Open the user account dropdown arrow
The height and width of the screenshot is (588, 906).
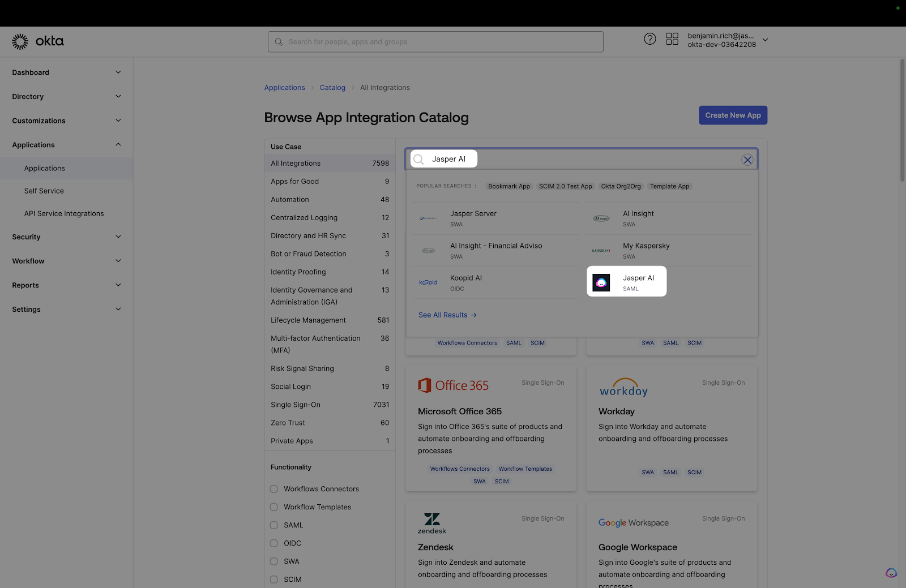[x=765, y=40]
